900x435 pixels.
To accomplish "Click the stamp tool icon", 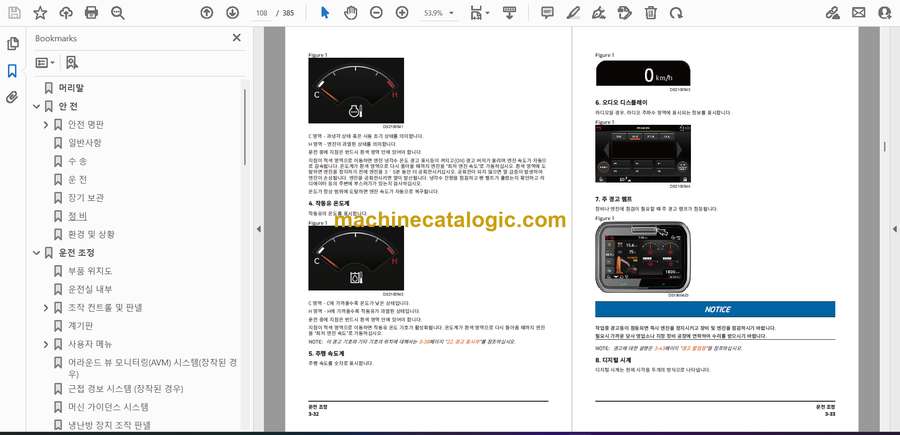I will tap(624, 13).
